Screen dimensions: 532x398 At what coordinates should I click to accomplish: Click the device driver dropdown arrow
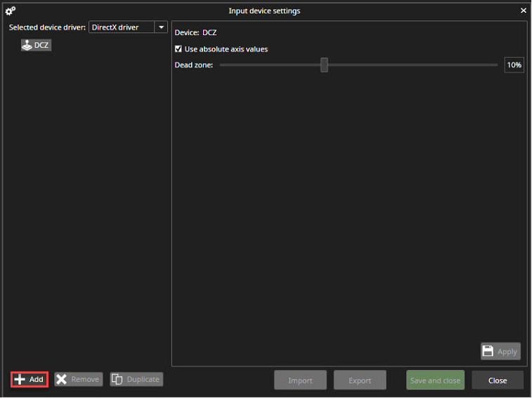161,27
